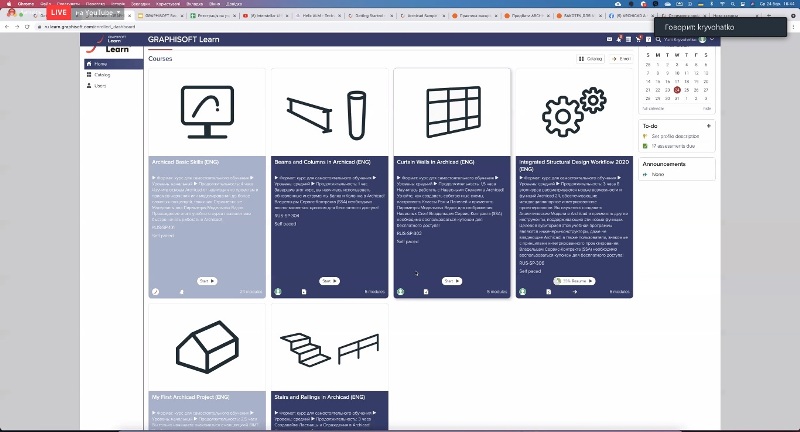This screenshot has width=800, height=432.
Task: Open the Apple menu in menu bar
Action: pos(8,4)
